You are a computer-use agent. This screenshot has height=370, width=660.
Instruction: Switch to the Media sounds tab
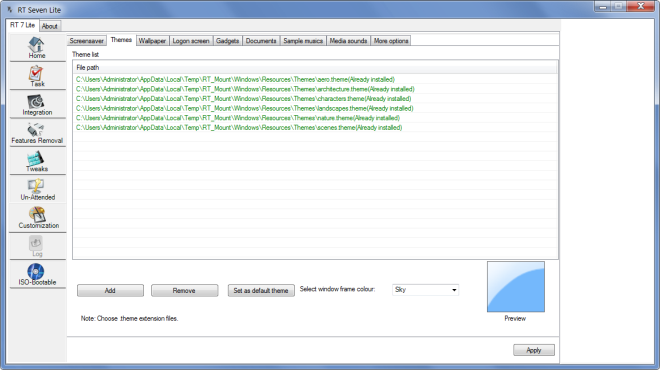point(348,41)
